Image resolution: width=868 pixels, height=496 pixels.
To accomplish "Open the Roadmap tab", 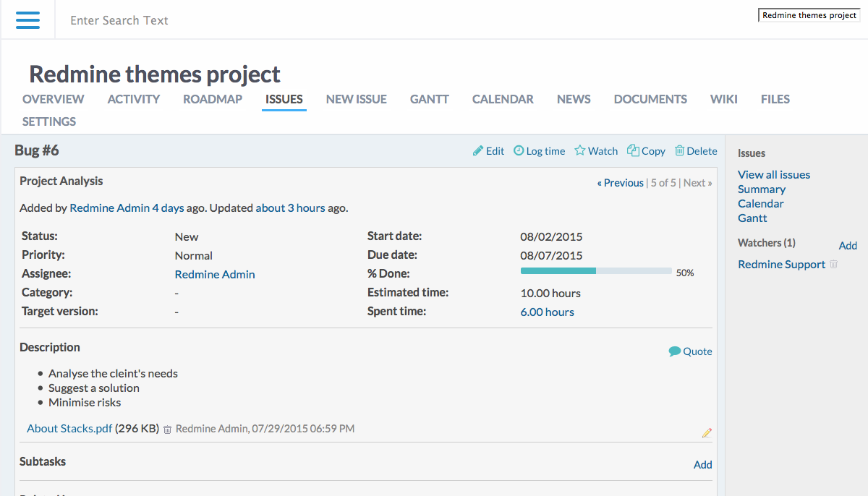I will tap(212, 99).
